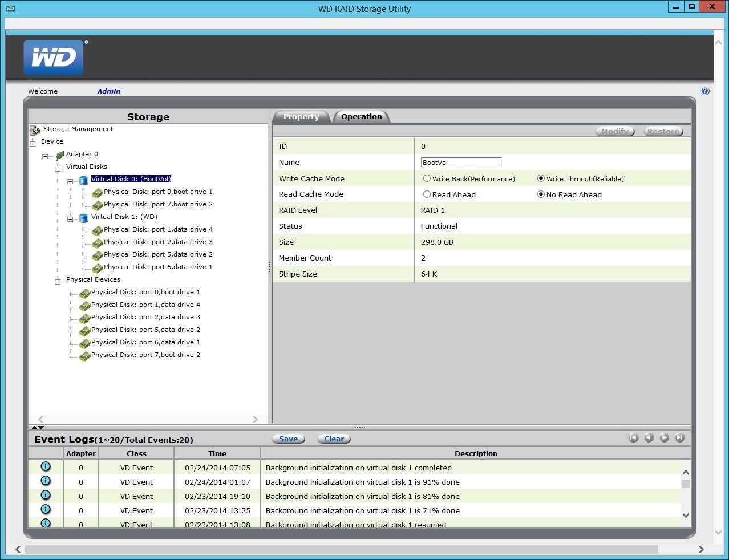Select No Read Ahead cache mode

coord(541,194)
